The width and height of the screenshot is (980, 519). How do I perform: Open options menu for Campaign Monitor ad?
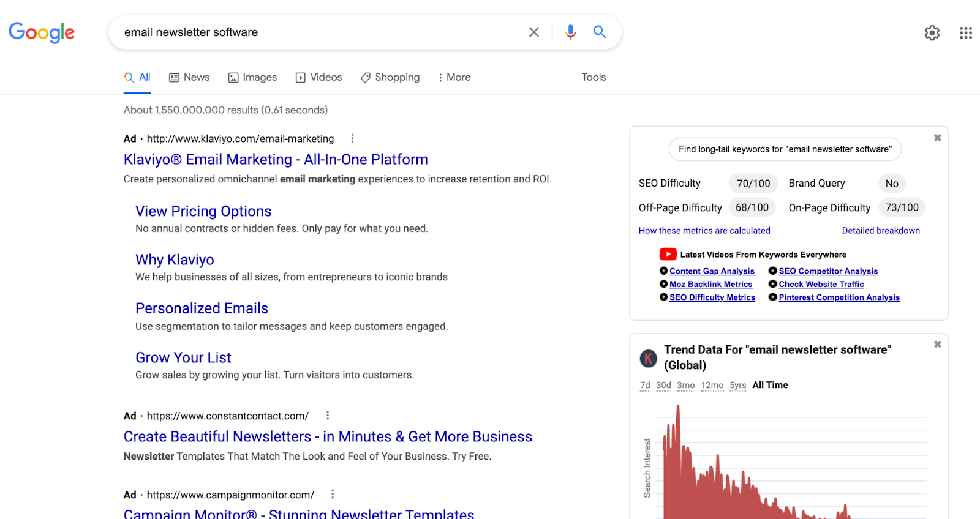click(x=333, y=494)
